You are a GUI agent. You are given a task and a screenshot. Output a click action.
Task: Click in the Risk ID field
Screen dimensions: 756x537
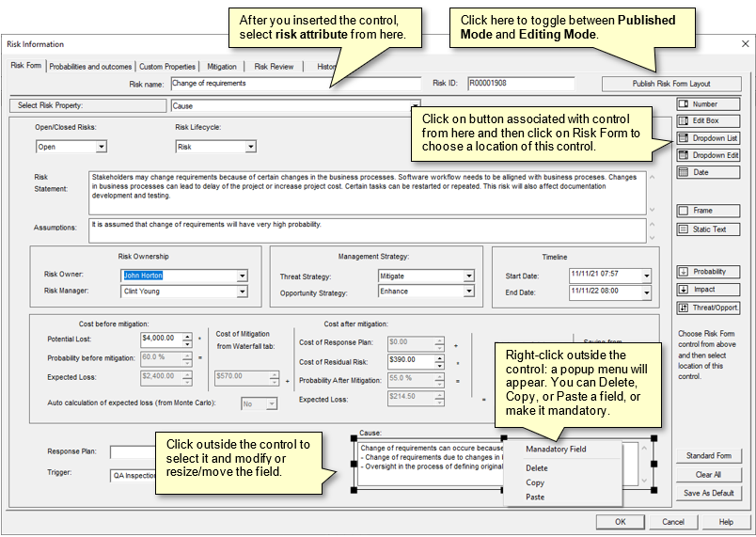pos(521,84)
